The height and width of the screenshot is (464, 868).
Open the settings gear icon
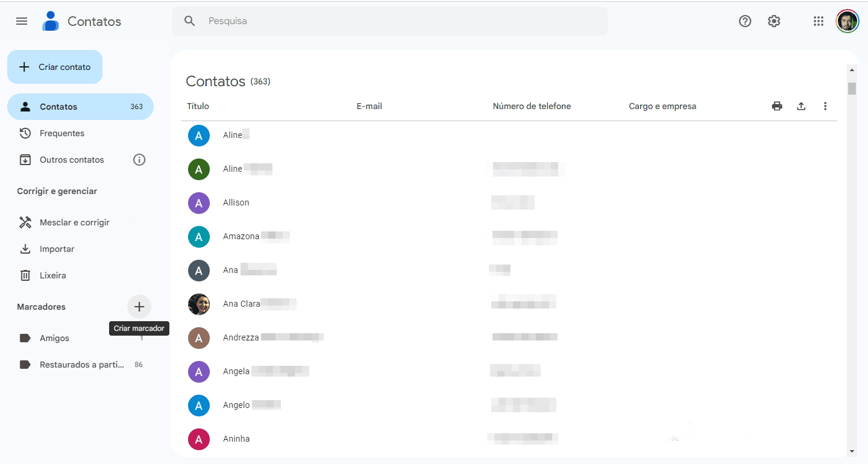pyautogui.click(x=774, y=21)
